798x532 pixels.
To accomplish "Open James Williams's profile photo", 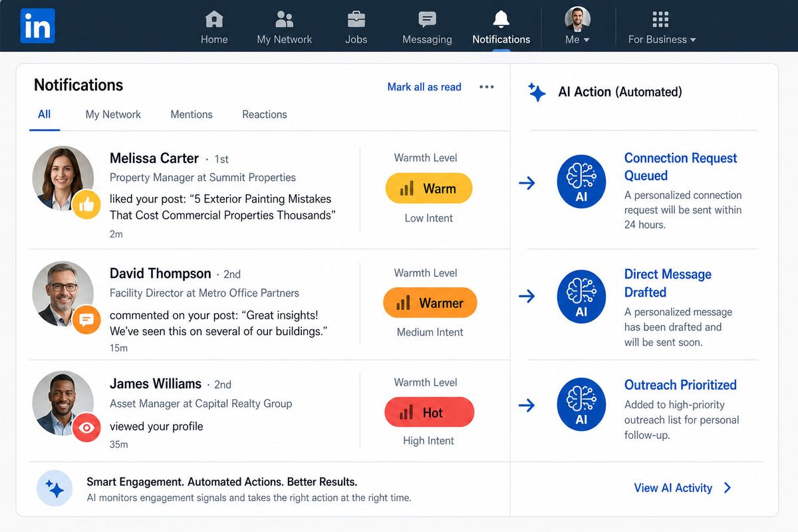I will pos(63,402).
